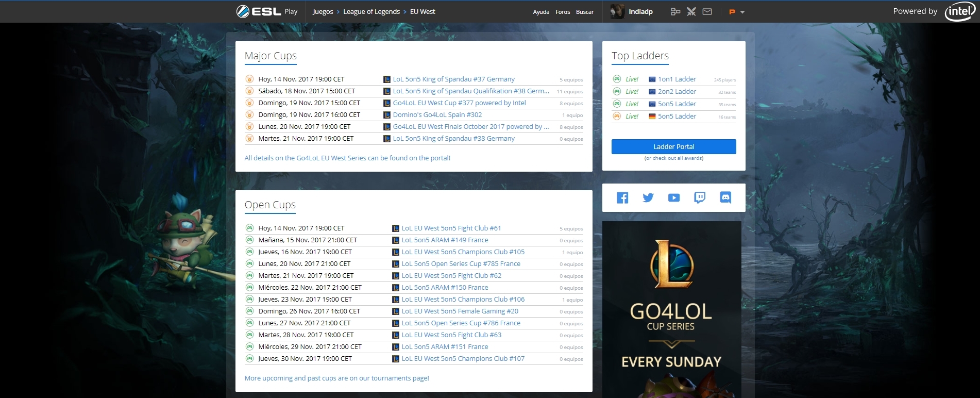Open the Facebook icon

click(622, 197)
